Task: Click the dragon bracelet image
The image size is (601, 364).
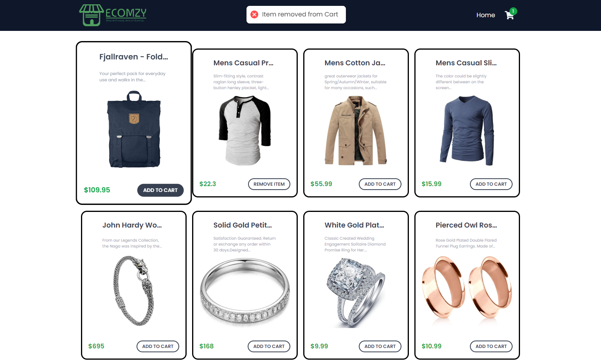Action: (134, 291)
